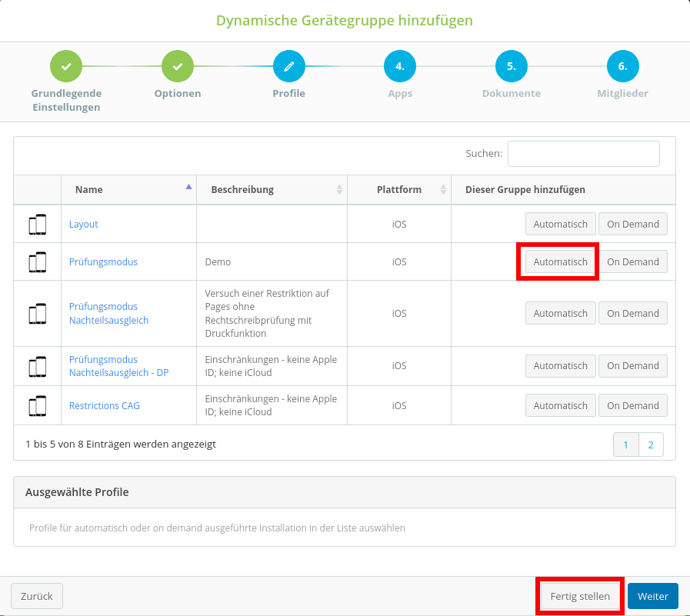The height and width of the screenshot is (616, 690).
Task: Click into the Suchen search field
Action: point(583,154)
